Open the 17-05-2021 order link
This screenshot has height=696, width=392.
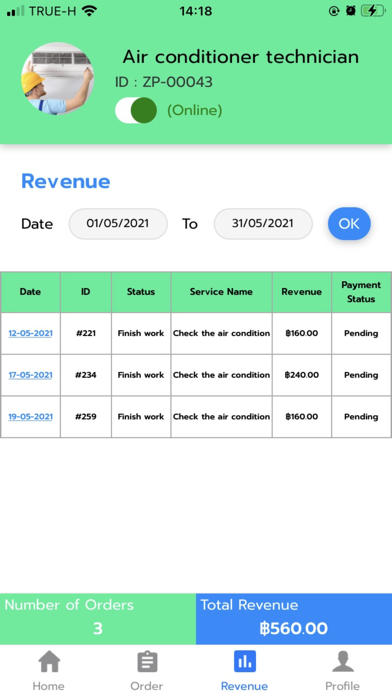tap(30, 375)
